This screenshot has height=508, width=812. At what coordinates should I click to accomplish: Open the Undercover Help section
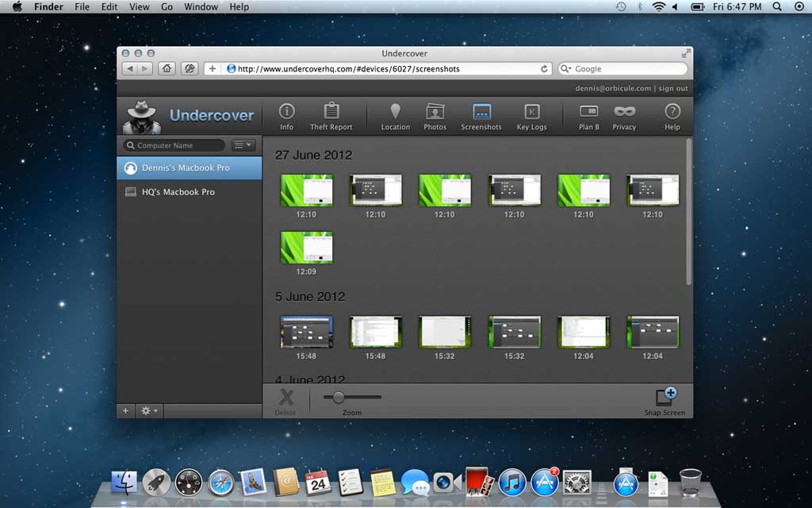pyautogui.click(x=672, y=117)
